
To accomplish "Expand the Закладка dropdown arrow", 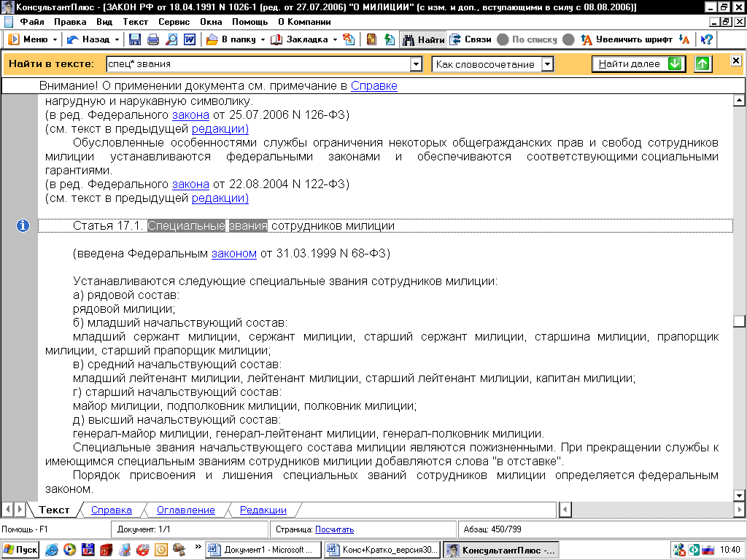I will pyautogui.click(x=335, y=39).
